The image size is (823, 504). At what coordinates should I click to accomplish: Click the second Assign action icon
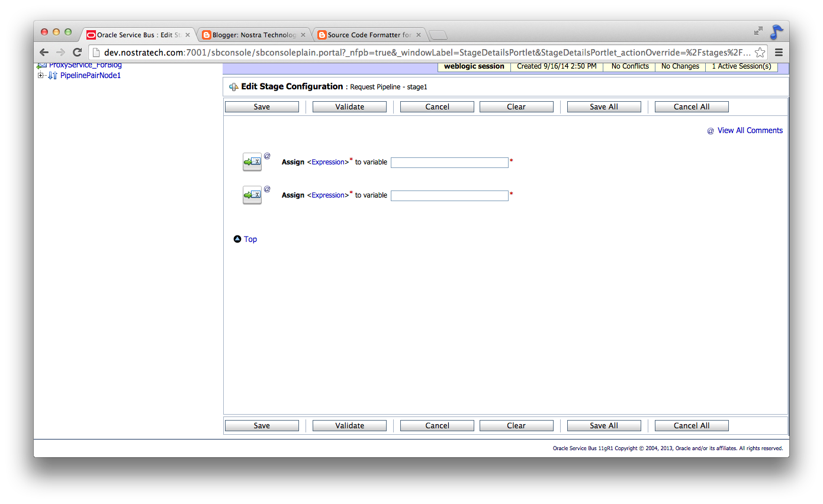coord(252,195)
